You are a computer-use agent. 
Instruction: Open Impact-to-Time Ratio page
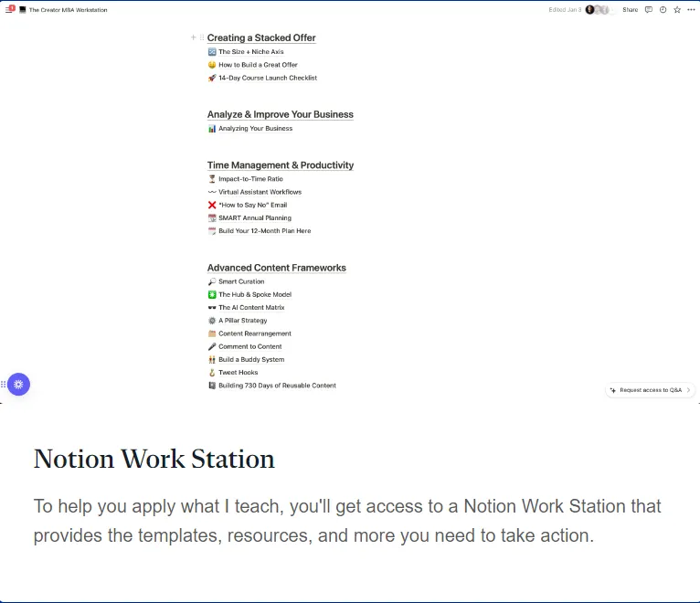pyautogui.click(x=251, y=179)
